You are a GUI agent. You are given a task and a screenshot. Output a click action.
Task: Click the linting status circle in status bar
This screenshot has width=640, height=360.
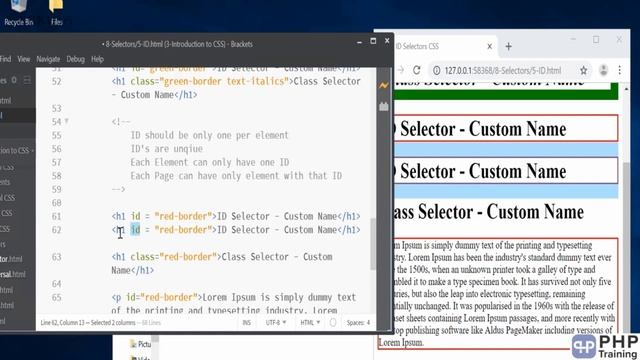[333, 322]
